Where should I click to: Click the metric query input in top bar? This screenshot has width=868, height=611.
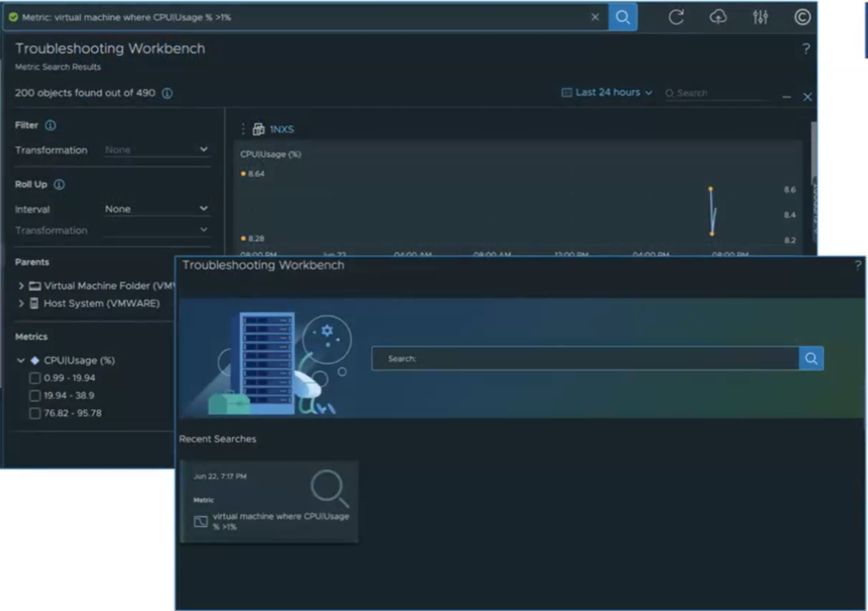point(304,17)
